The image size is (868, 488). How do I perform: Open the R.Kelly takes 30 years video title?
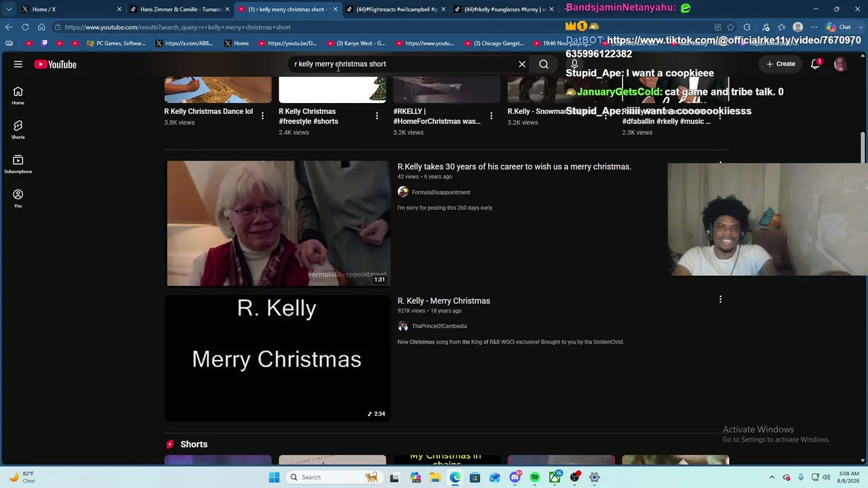coord(514,167)
